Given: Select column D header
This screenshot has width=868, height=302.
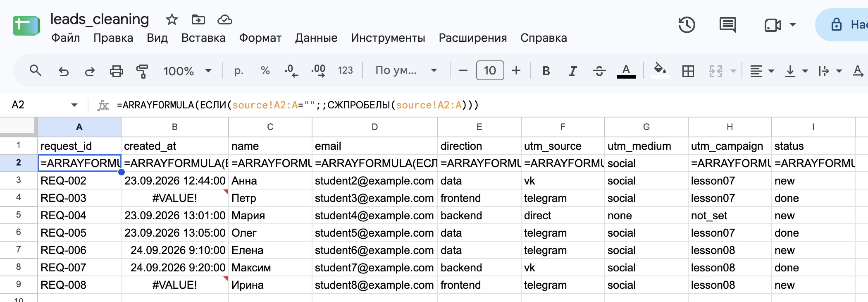Looking at the screenshot, I should (x=375, y=127).
